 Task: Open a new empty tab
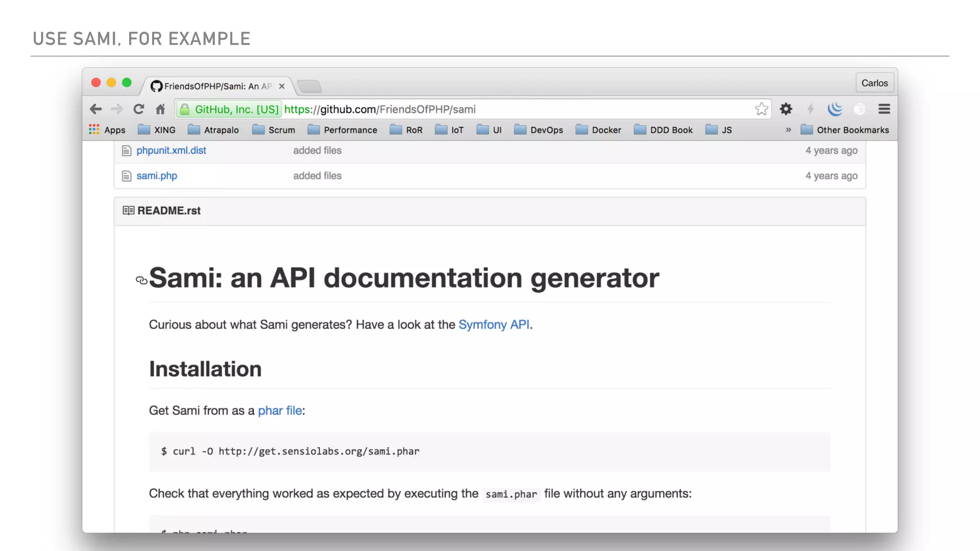tap(310, 86)
